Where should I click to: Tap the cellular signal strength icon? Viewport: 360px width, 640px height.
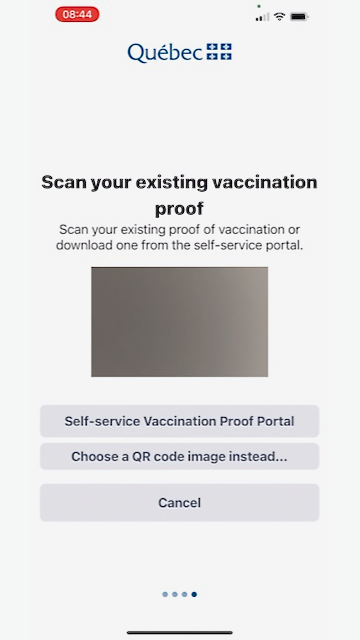coord(262,17)
